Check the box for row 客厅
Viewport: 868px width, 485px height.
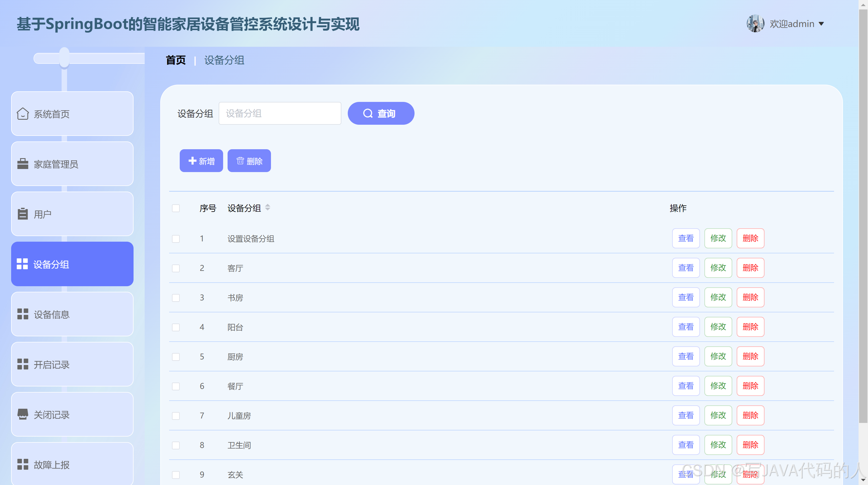pos(176,268)
